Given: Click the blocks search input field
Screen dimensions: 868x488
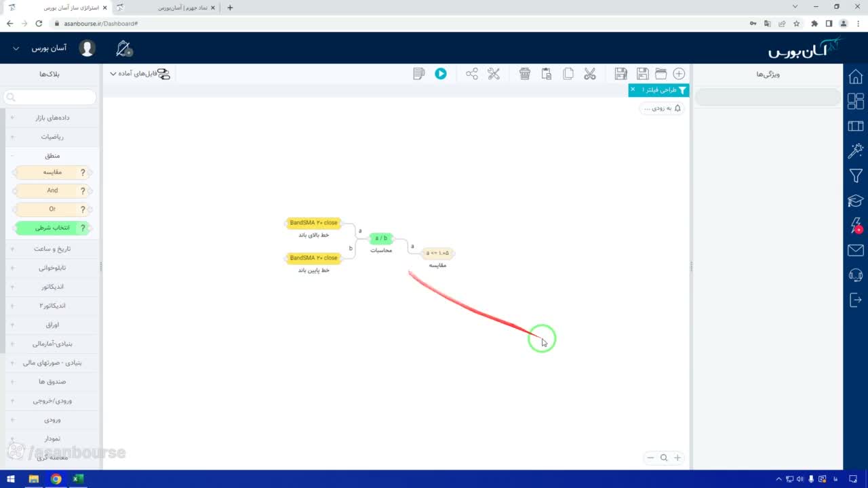Looking at the screenshot, I should click(x=50, y=97).
